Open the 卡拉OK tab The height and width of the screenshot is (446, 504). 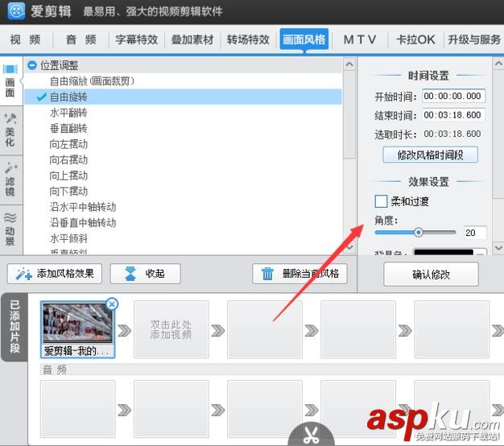(415, 39)
